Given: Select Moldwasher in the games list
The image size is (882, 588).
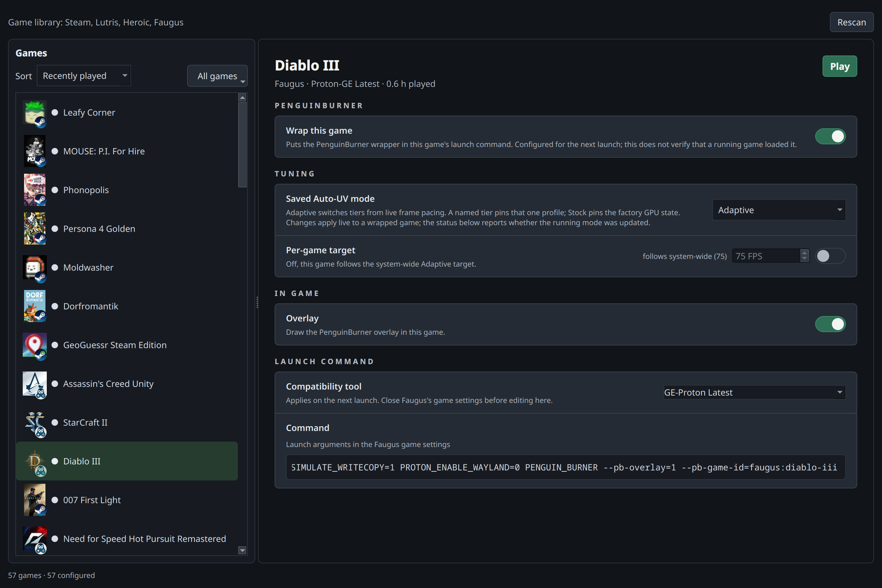Looking at the screenshot, I should (x=127, y=267).
